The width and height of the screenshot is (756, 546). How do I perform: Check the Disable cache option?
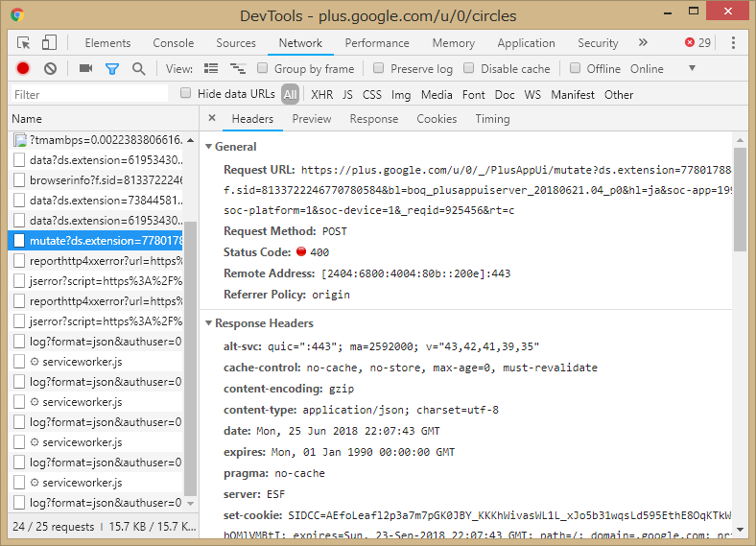click(469, 68)
